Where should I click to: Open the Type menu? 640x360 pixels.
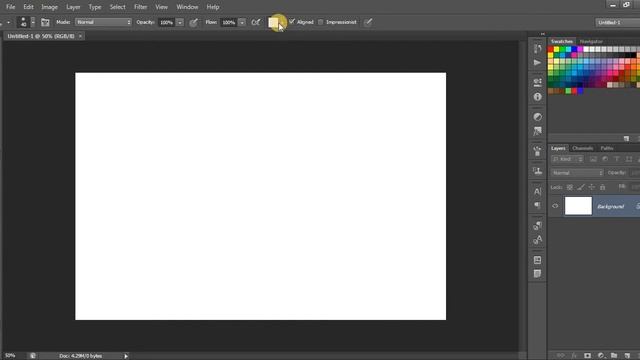click(x=95, y=7)
